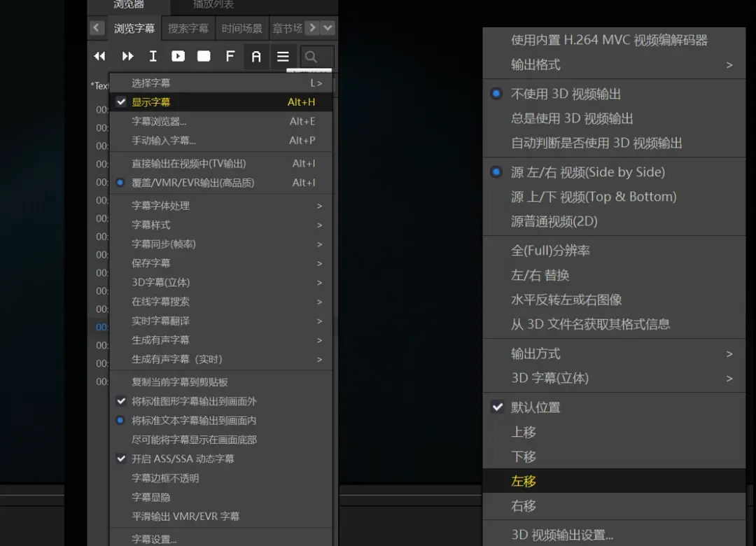Click the rewind double-arrow subtitle icon

coord(99,56)
